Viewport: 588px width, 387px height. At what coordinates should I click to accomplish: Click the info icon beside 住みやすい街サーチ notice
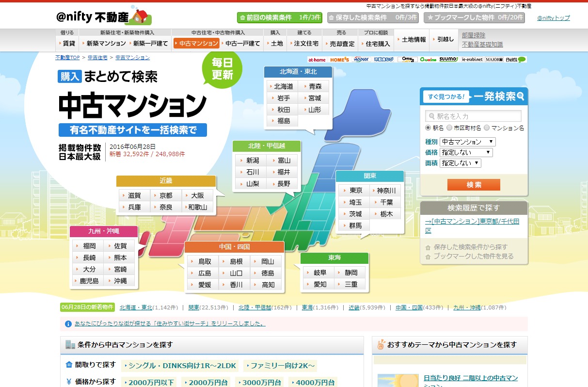click(68, 323)
